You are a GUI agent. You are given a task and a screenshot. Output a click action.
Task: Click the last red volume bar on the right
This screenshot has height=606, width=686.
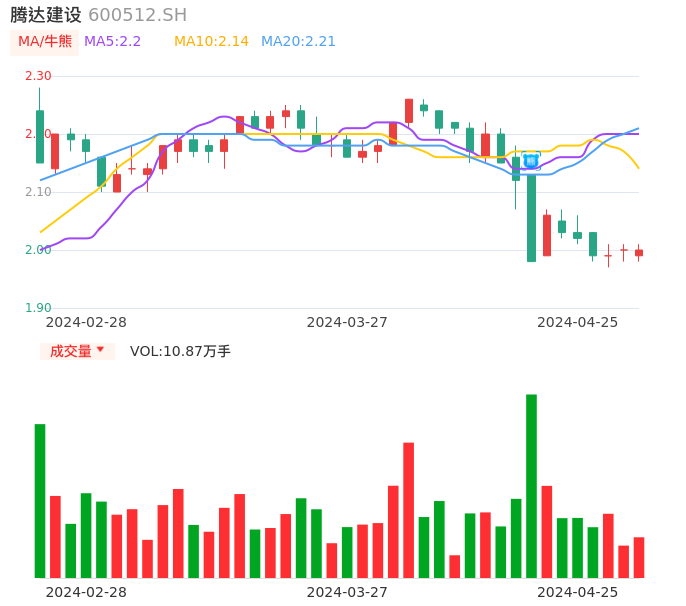tap(638, 557)
